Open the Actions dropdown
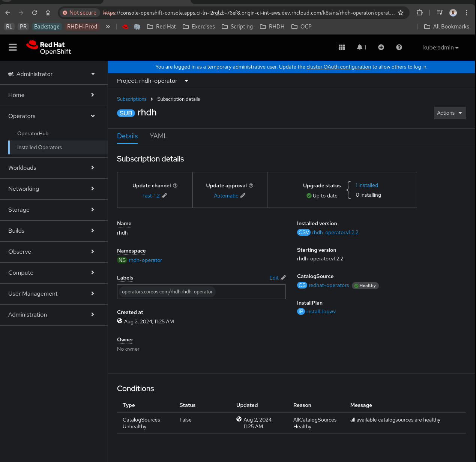Screen dimensions: 476x462 (x=449, y=113)
